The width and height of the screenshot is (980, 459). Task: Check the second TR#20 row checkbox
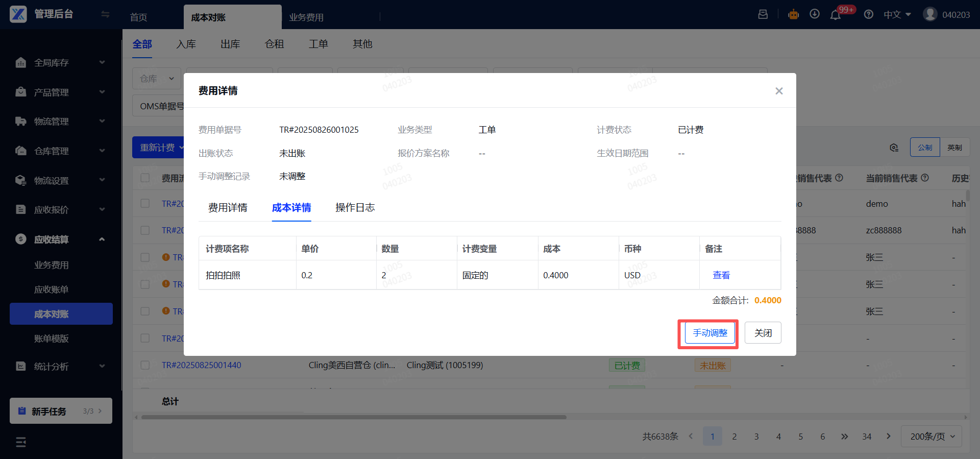coord(145,230)
